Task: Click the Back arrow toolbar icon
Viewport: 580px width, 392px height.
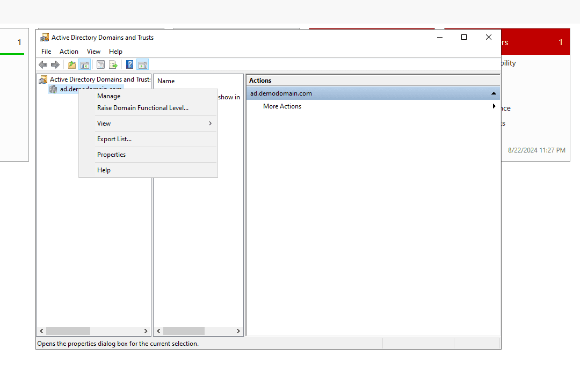Action: [x=43, y=65]
